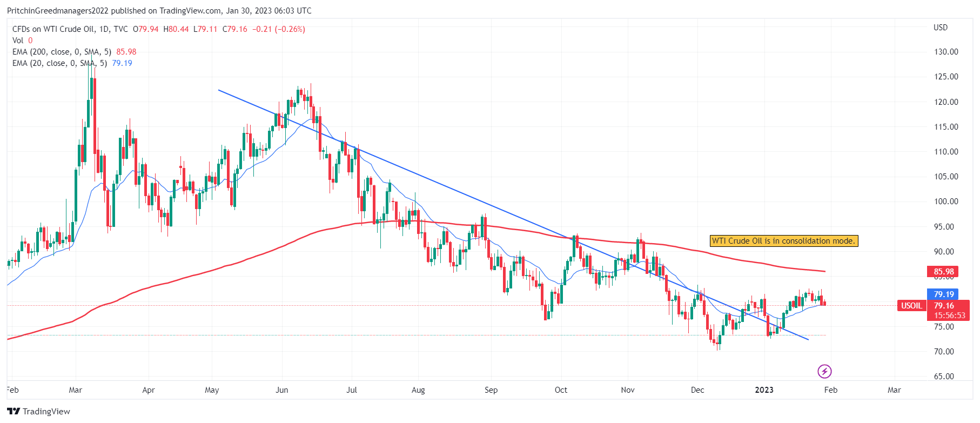This screenshot has width=980, height=423.
Task: Click the blue 79.19 EMA price label
Action: pos(943,294)
